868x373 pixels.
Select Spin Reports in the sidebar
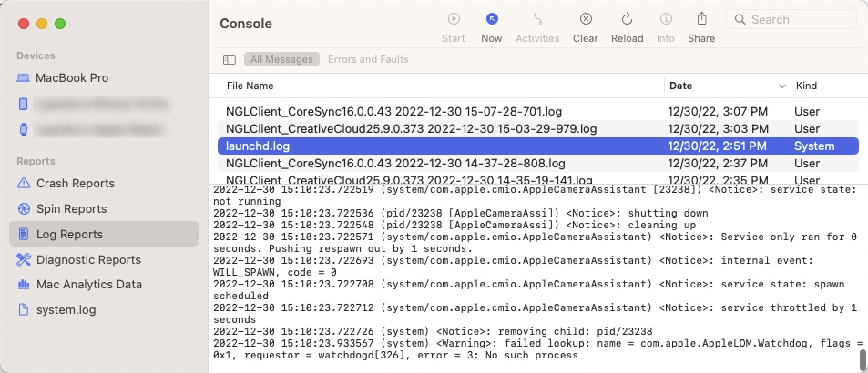click(71, 208)
